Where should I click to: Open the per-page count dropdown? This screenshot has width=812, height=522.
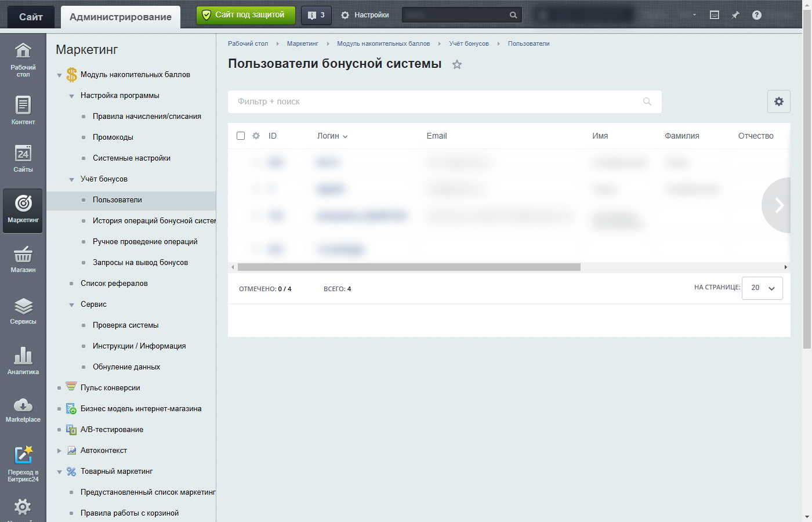click(762, 288)
